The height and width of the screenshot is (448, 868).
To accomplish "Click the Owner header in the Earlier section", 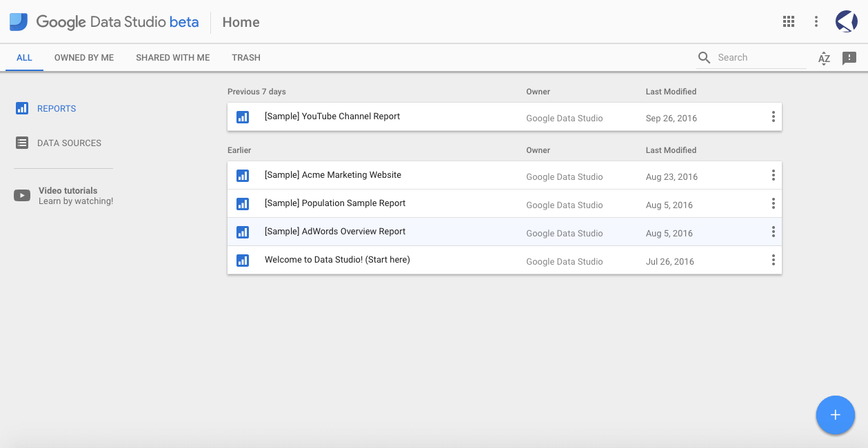I will click(x=538, y=150).
